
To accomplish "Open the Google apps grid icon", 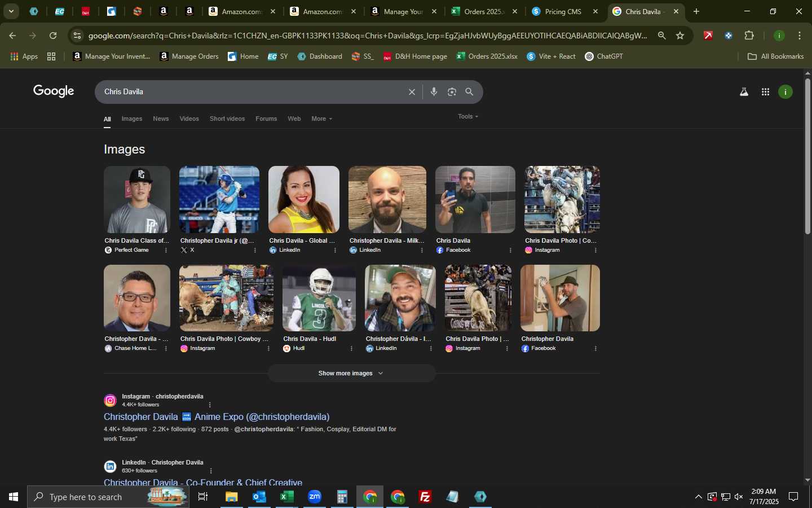I will pyautogui.click(x=765, y=92).
